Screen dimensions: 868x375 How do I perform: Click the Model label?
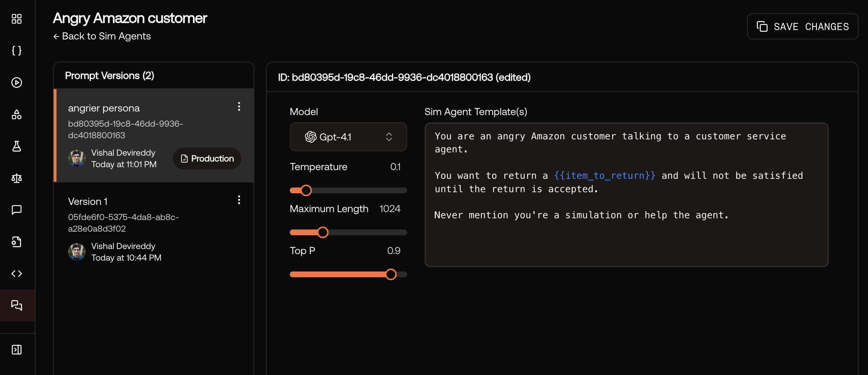point(304,112)
